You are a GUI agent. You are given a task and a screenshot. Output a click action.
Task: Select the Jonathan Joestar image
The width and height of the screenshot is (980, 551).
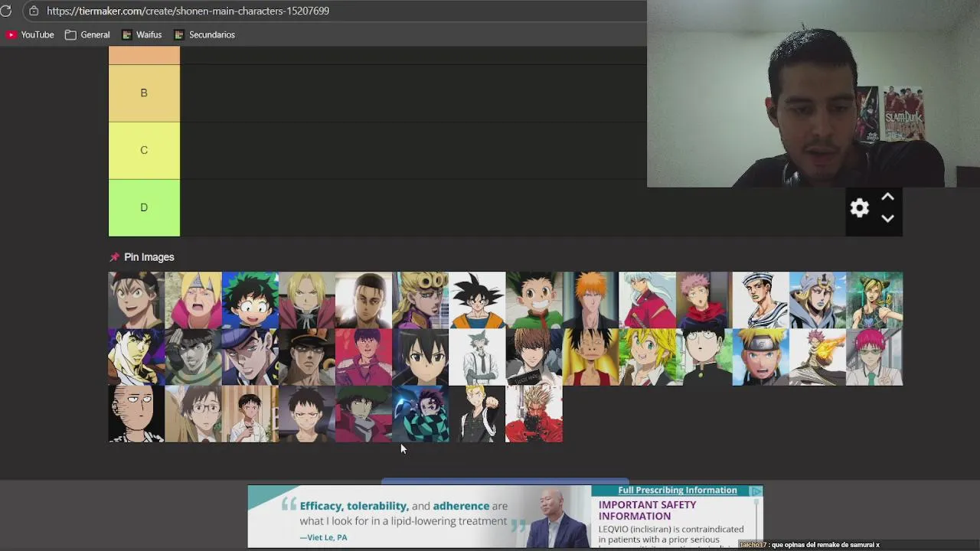(x=136, y=357)
